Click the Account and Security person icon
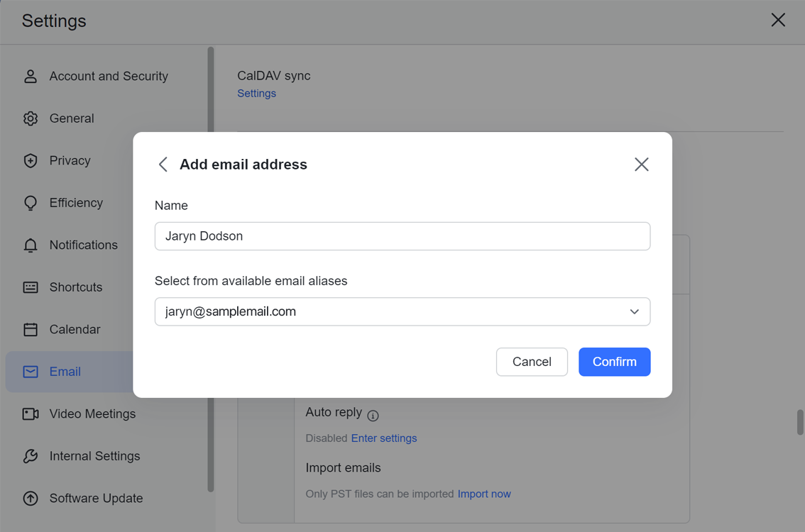The height and width of the screenshot is (532, 805). pos(31,76)
